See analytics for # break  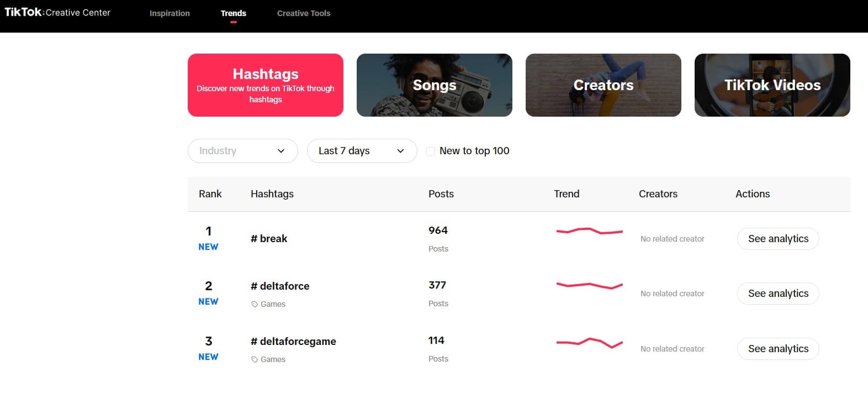pyautogui.click(x=778, y=239)
